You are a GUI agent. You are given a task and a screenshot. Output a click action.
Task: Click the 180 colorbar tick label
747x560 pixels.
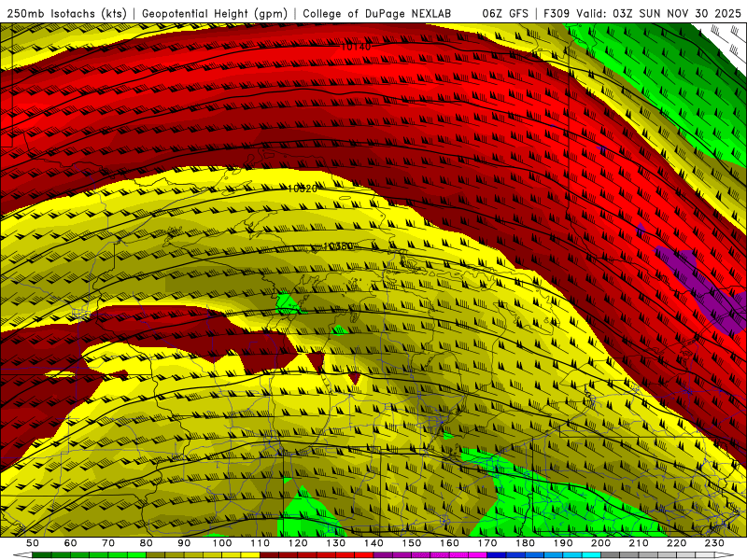click(525, 543)
